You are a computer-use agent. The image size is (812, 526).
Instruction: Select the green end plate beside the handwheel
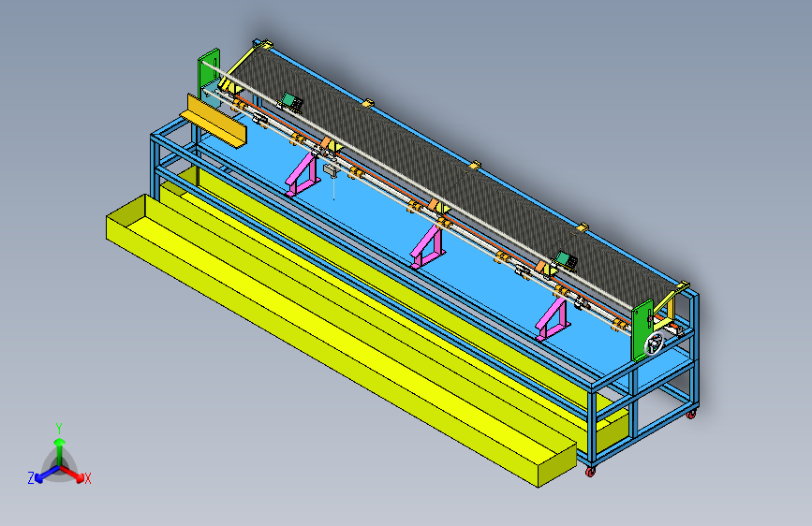point(642,329)
